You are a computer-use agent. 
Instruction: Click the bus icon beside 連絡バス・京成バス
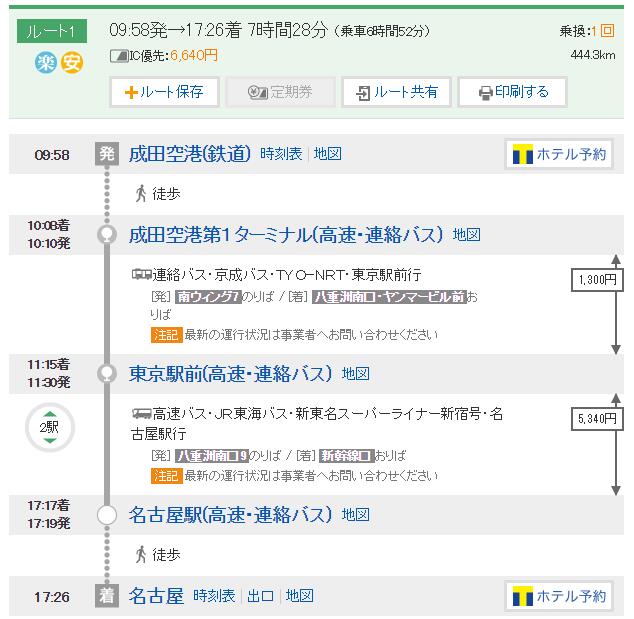pyautogui.click(x=142, y=275)
